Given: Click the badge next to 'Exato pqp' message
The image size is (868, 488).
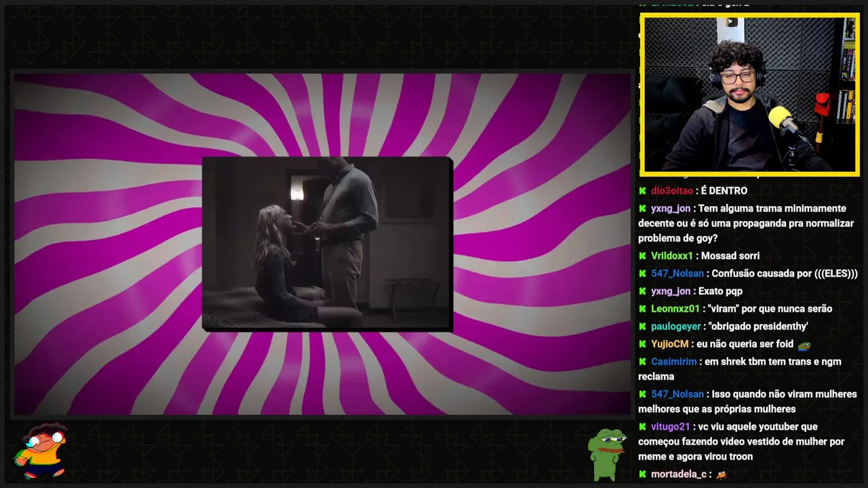Looking at the screenshot, I should coord(642,291).
